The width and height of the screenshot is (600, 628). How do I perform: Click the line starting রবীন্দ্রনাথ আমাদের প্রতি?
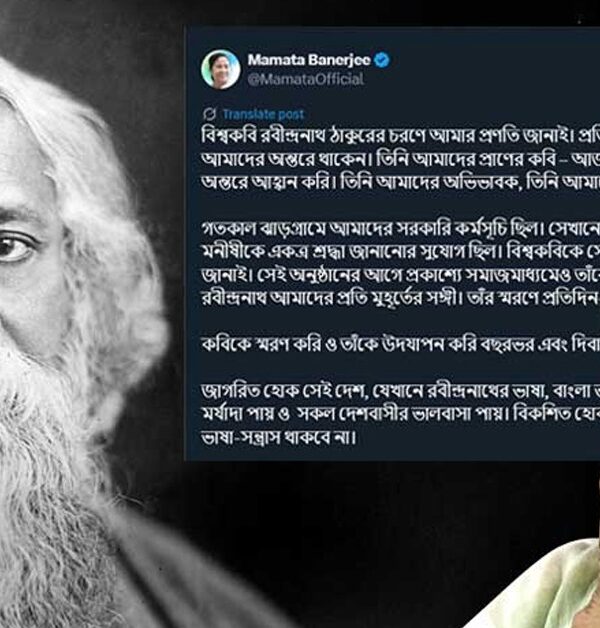pyautogui.click(x=401, y=298)
